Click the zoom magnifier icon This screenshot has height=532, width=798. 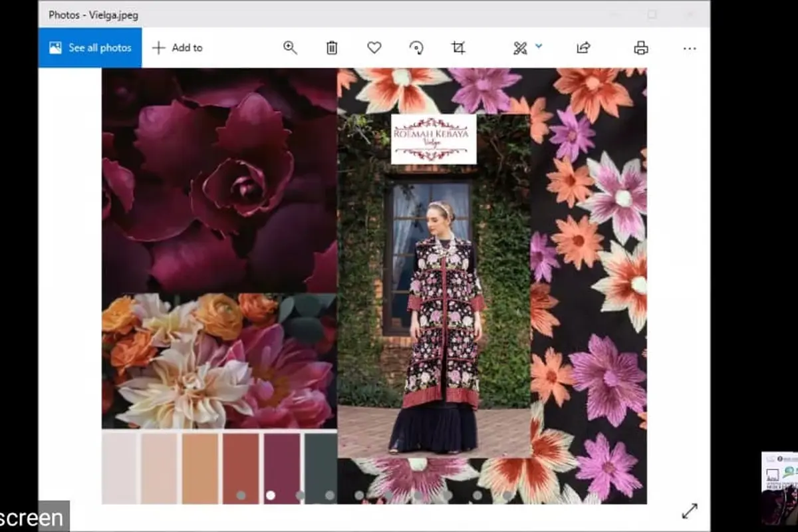coord(290,48)
